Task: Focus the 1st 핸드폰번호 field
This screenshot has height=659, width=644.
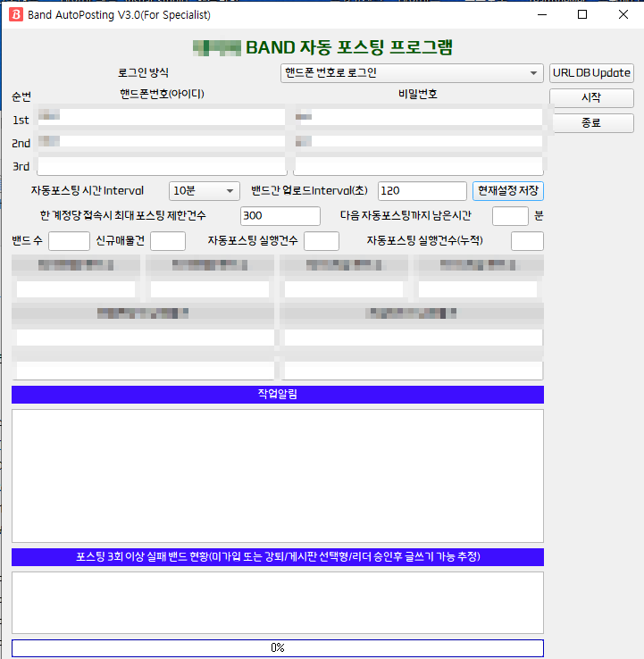Action: pos(162,116)
